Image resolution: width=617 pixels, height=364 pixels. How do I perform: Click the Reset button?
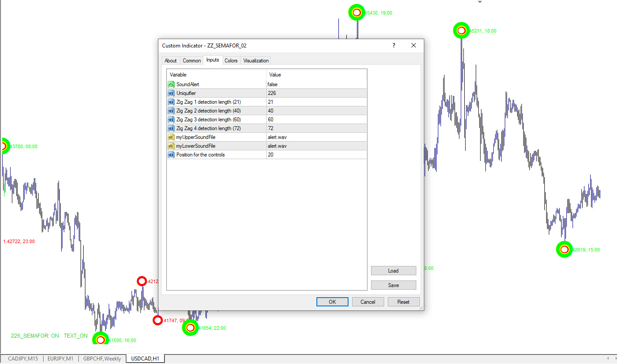point(403,302)
